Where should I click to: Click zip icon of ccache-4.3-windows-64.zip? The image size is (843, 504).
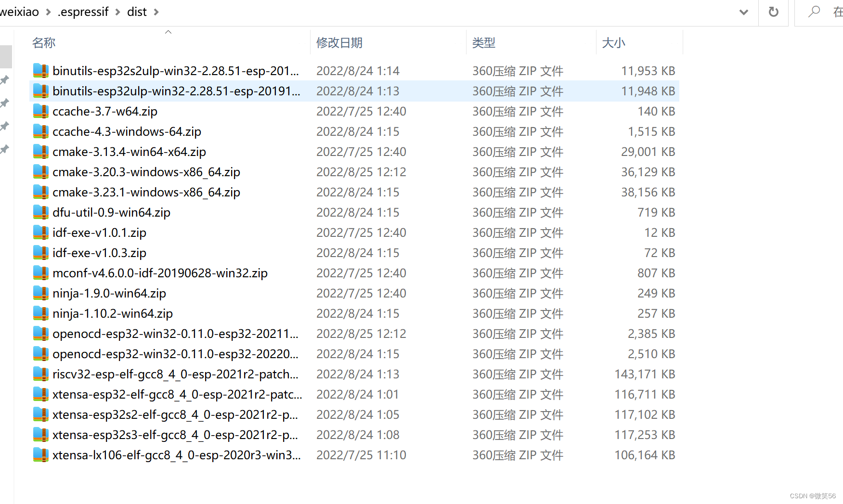(41, 131)
